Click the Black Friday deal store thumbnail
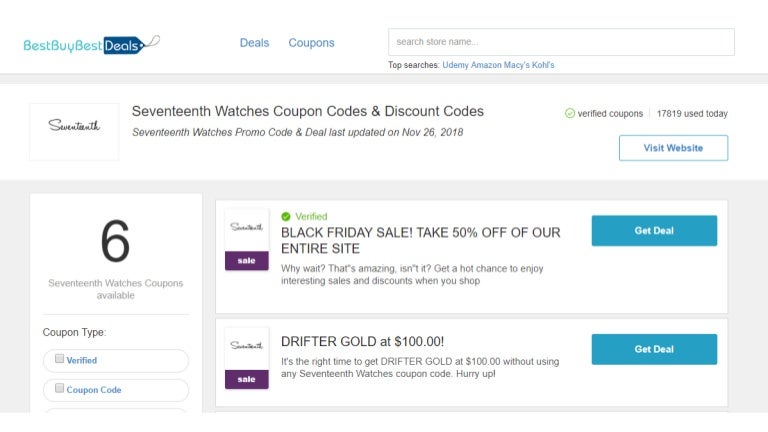Viewport: 768px width, 432px height. [x=247, y=229]
